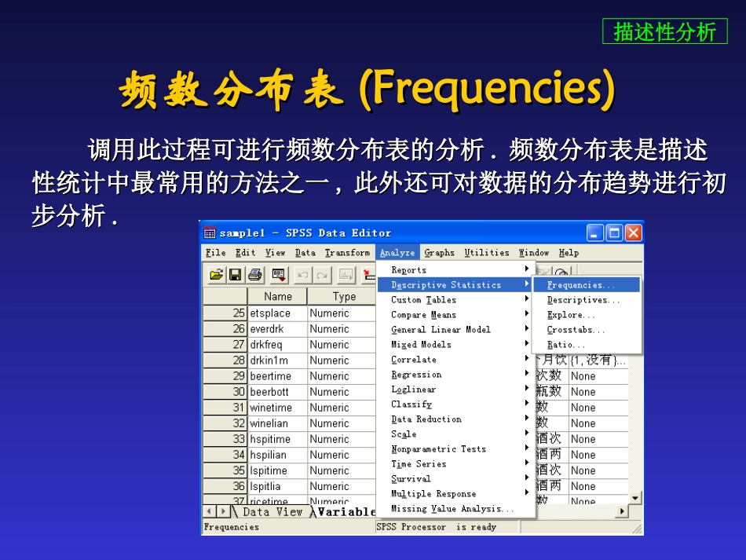Image resolution: width=746 pixels, height=560 pixels.
Task: Select Crosstabs in the submenu
Action: point(587,330)
